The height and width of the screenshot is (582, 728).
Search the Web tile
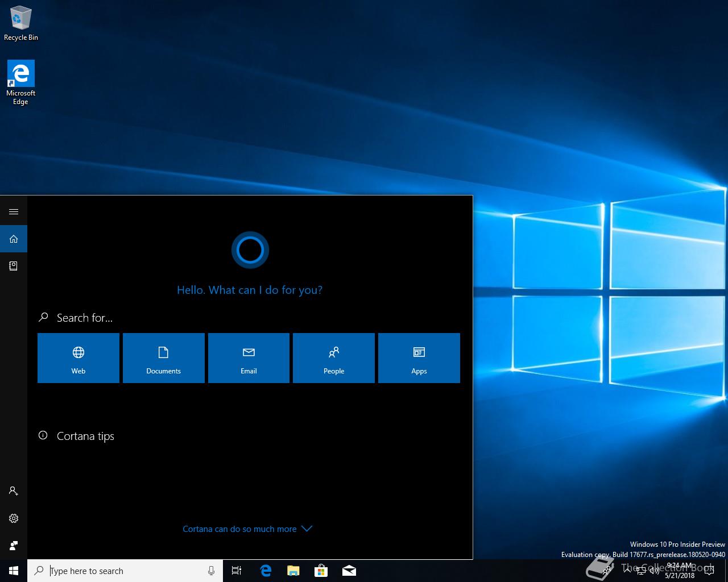click(x=78, y=358)
